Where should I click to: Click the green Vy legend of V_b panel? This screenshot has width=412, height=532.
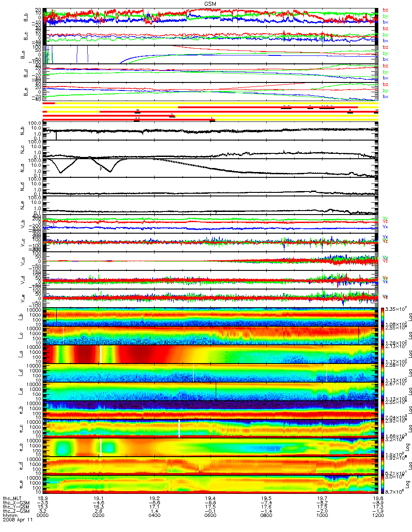pos(385,218)
